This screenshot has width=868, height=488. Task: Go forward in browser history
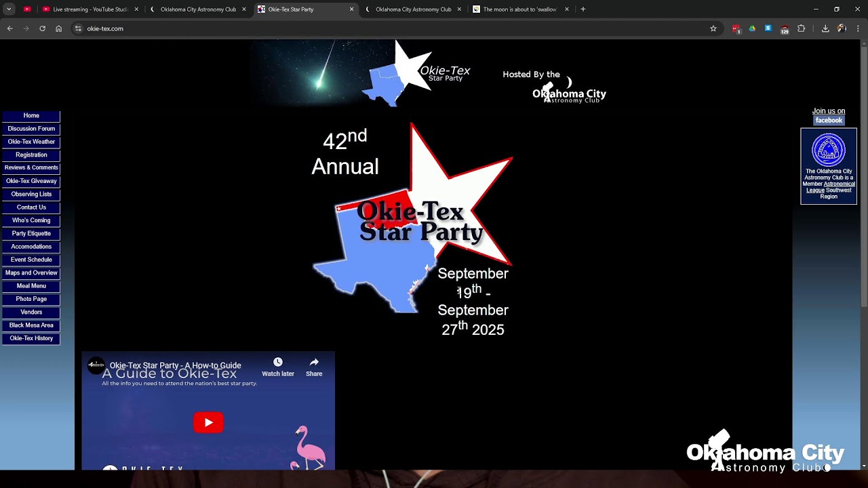[26, 28]
